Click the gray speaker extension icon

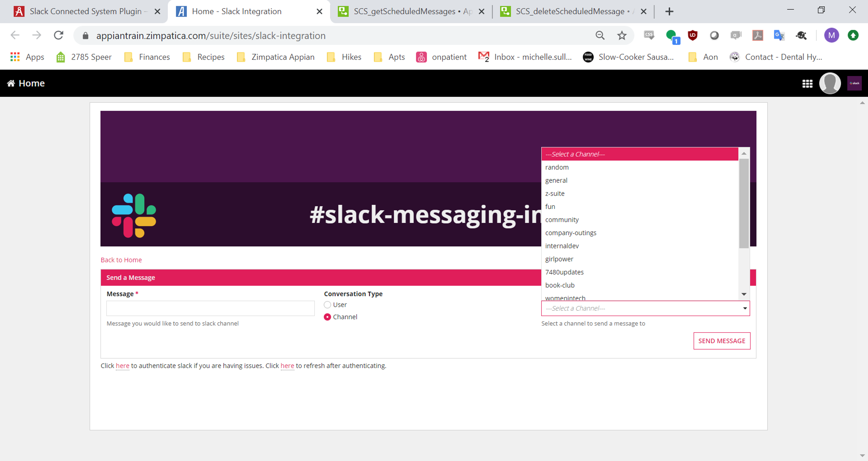[x=736, y=35]
